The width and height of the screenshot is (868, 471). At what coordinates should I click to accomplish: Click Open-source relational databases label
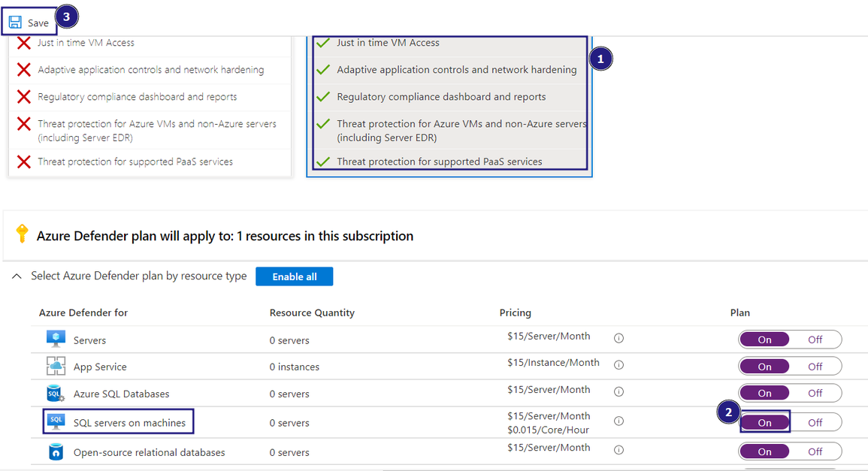coord(150,453)
